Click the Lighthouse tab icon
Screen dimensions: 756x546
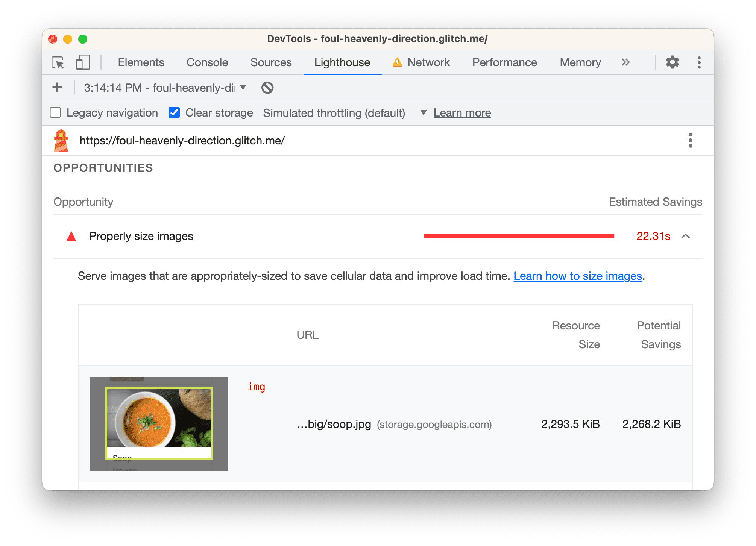pos(342,63)
